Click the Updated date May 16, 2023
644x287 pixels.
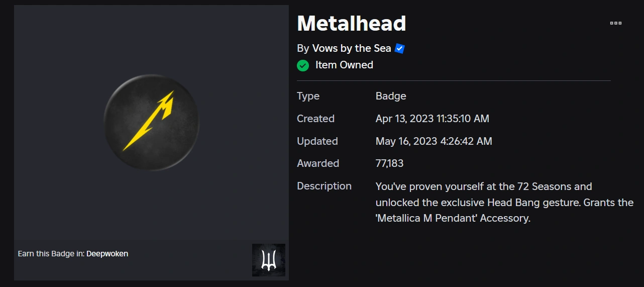(434, 141)
